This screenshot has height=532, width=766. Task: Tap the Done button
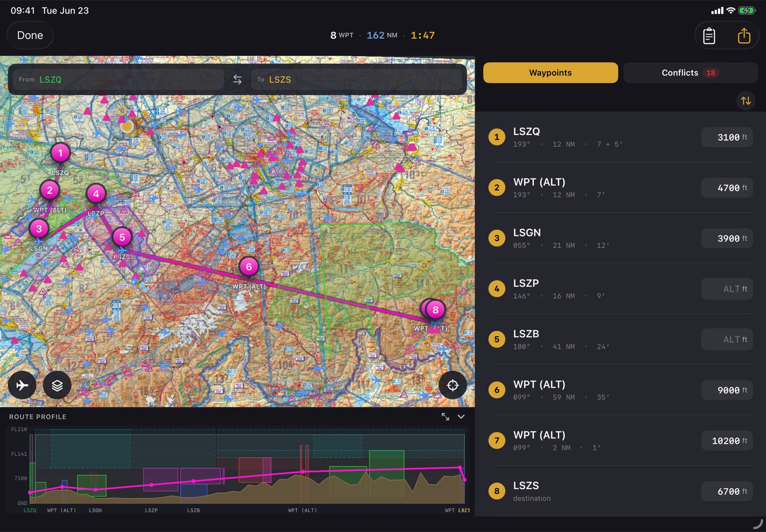point(30,35)
